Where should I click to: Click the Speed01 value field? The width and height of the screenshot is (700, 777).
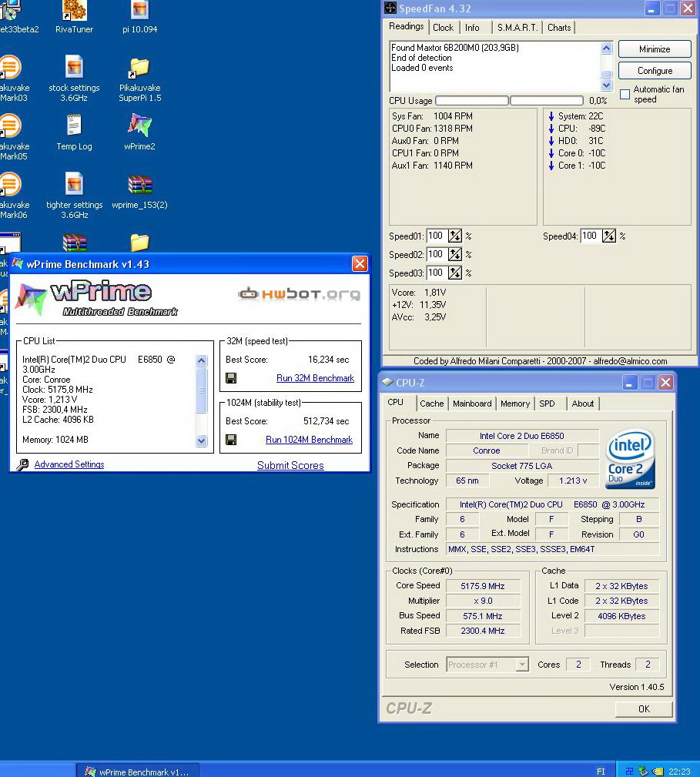pos(437,236)
